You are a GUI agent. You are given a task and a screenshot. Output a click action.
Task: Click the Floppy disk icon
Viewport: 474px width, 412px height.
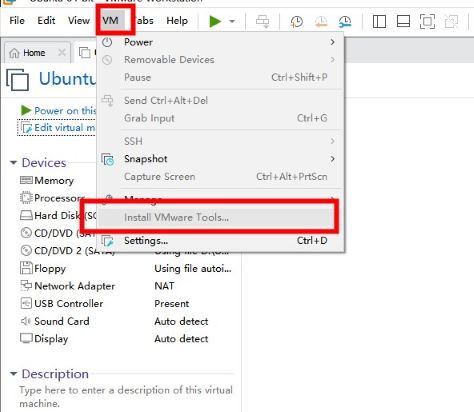[x=26, y=268]
